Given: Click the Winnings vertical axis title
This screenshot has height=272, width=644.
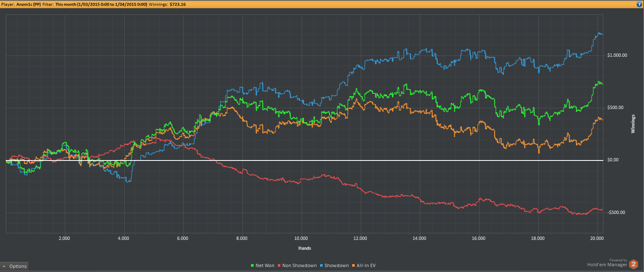Looking at the screenshot, I should point(633,124).
